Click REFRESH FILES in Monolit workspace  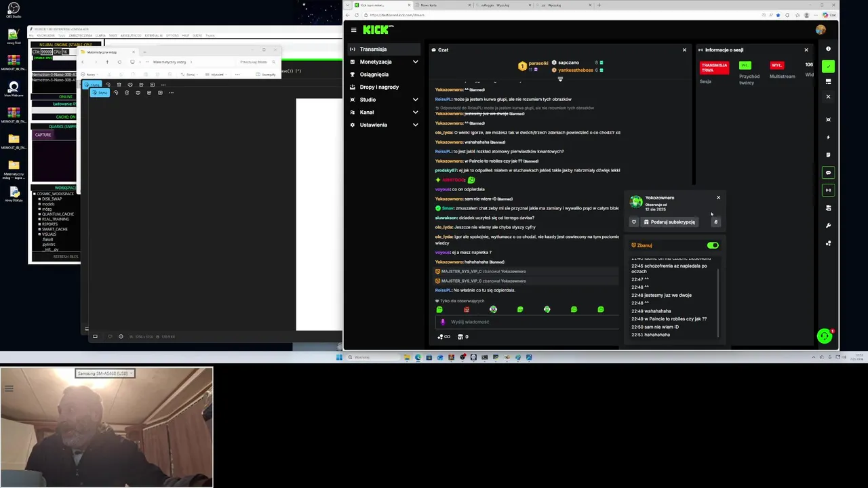tap(64, 256)
